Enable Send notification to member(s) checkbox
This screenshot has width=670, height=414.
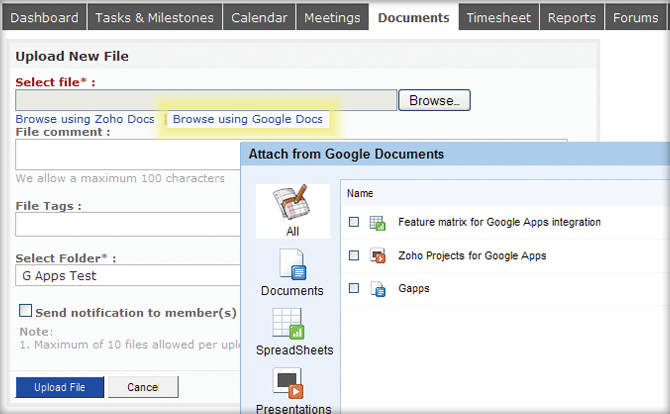(25, 311)
